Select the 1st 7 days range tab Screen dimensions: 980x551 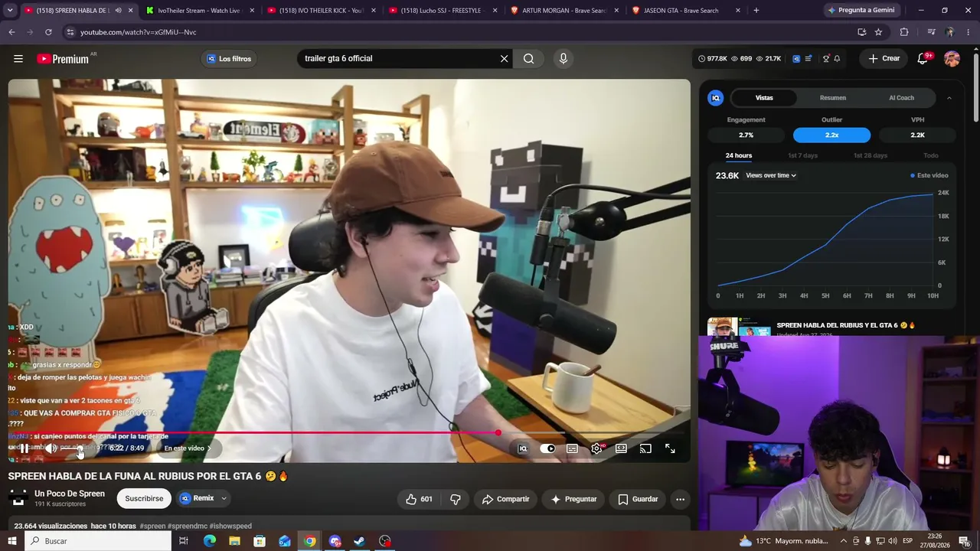coord(802,155)
